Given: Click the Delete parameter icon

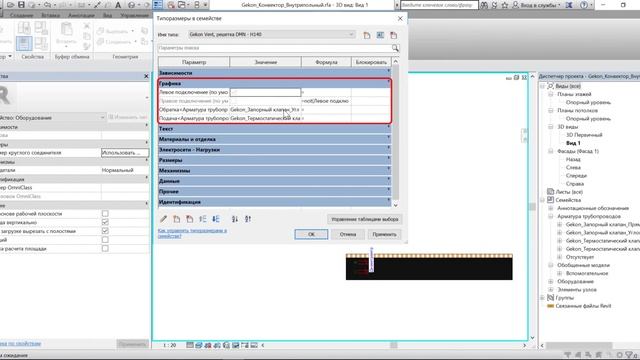Looking at the screenshot, I should pos(189,219).
